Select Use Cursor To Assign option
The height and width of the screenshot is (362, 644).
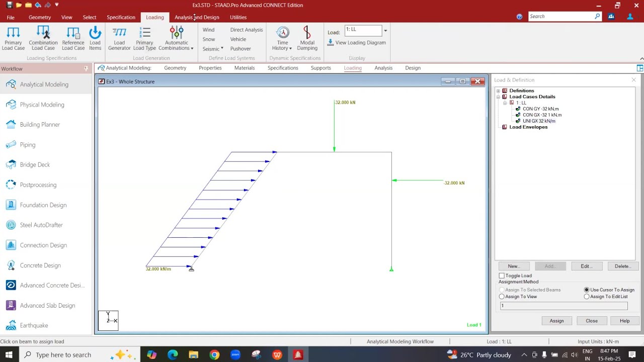pyautogui.click(x=587, y=290)
